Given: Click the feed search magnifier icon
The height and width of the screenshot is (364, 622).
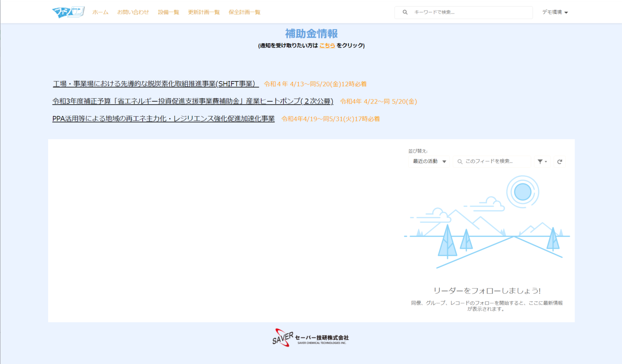Looking at the screenshot, I should pyautogui.click(x=460, y=162).
